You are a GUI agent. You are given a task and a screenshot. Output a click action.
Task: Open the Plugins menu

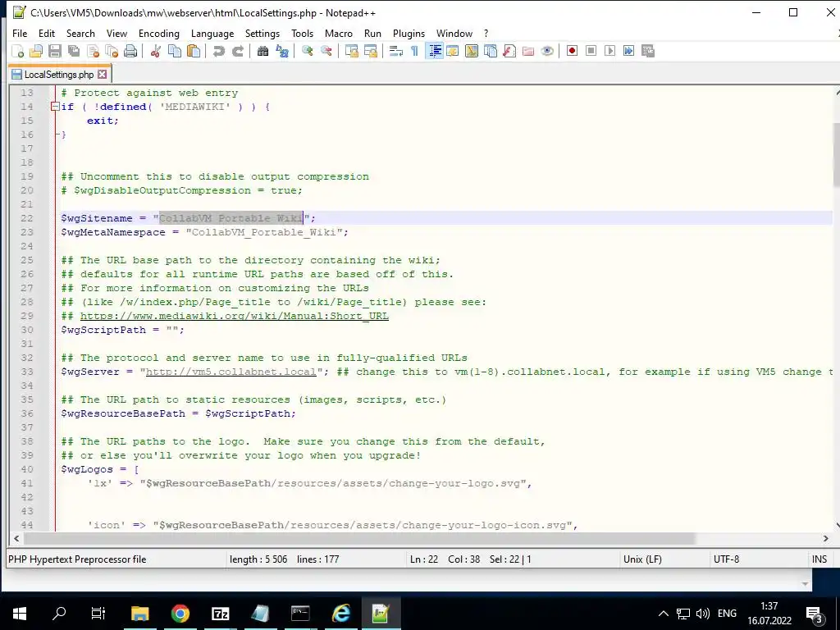click(409, 33)
